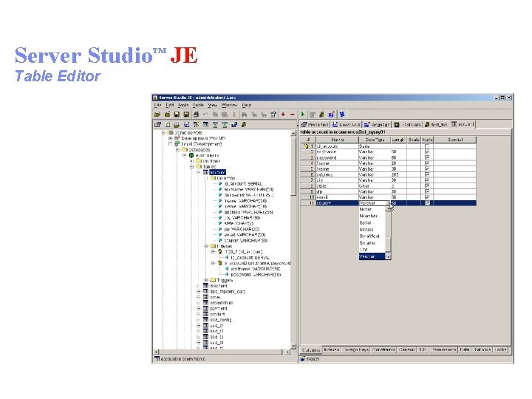
Task: Click the first icon in the explorer toolbar
Action: pyautogui.click(x=157, y=125)
